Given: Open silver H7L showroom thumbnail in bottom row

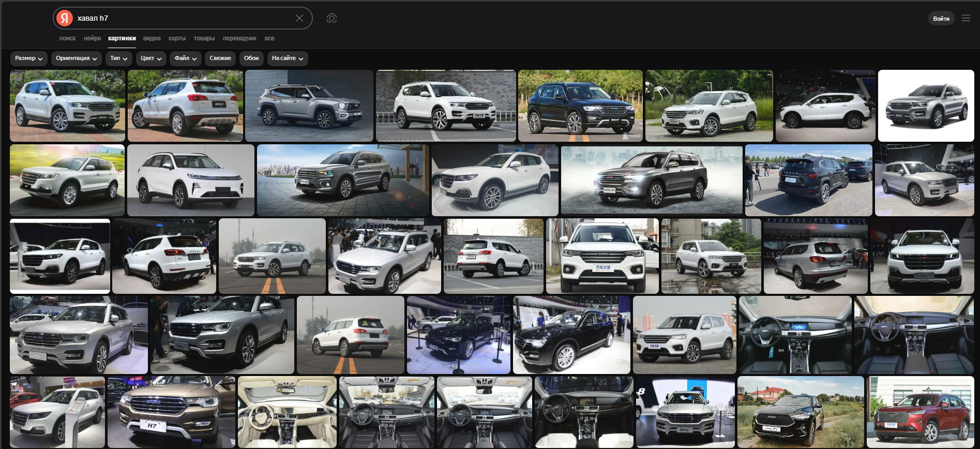Looking at the screenshot, I should (685, 412).
